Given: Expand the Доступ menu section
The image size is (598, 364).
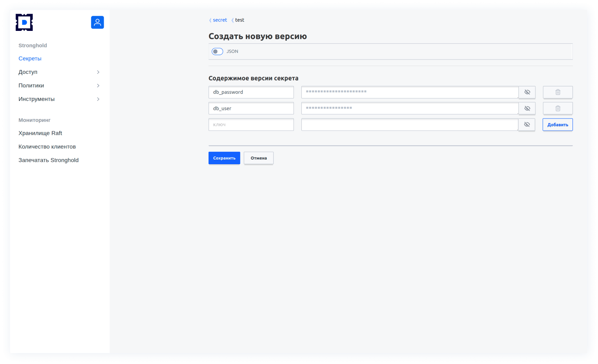Looking at the screenshot, I should point(98,72).
